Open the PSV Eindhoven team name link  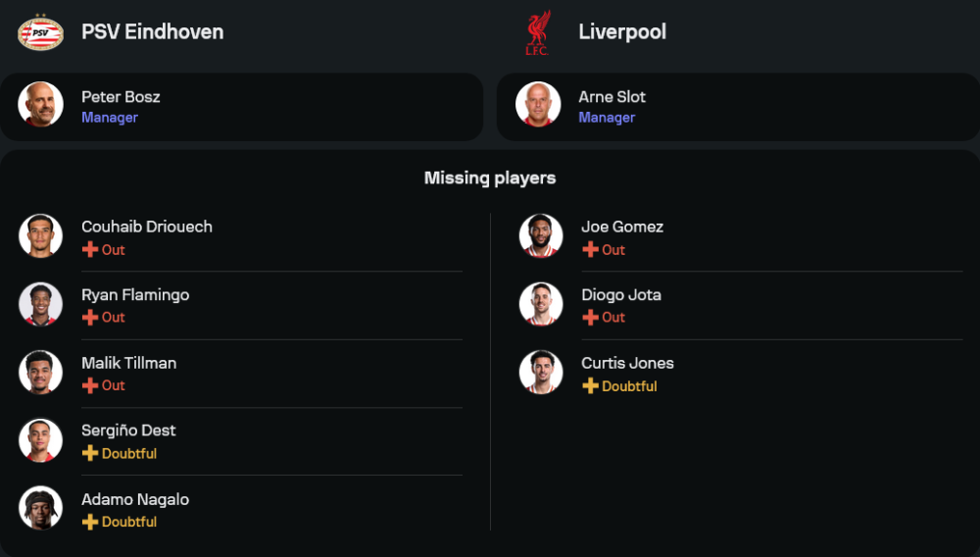[x=152, y=32]
